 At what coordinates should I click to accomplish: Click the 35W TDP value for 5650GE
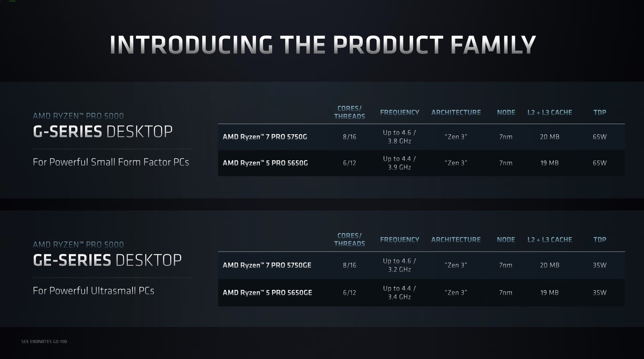pyautogui.click(x=599, y=293)
